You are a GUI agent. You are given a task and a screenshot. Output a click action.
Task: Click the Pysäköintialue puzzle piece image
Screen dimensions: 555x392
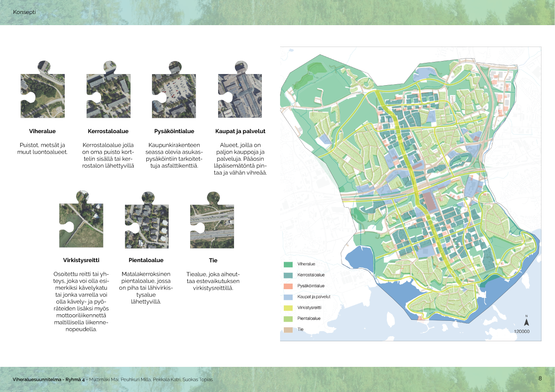pos(174,90)
